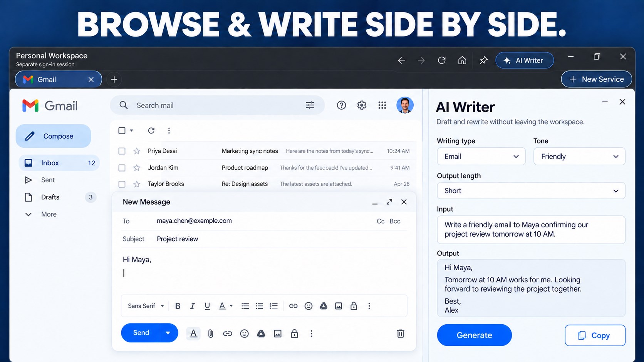Open the Output length Short dropdown
This screenshot has height=362, width=644.
[x=531, y=191]
